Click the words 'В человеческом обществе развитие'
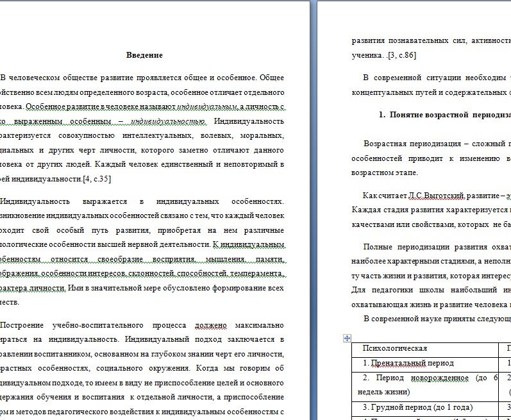Image resolution: width=511 pixels, height=420 pixels. [x=67, y=78]
